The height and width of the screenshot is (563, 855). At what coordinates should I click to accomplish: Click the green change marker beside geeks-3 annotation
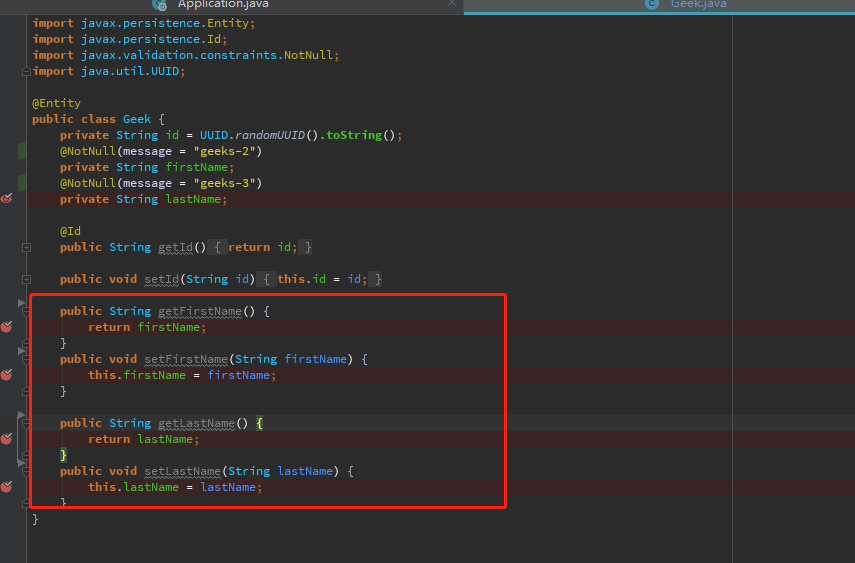(22, 183)
